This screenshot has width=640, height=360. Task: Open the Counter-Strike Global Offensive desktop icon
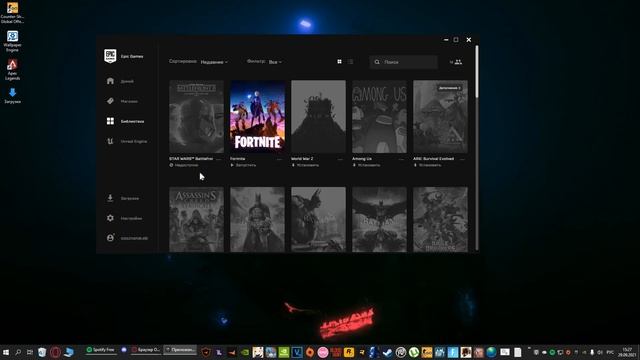click(12, 13)
